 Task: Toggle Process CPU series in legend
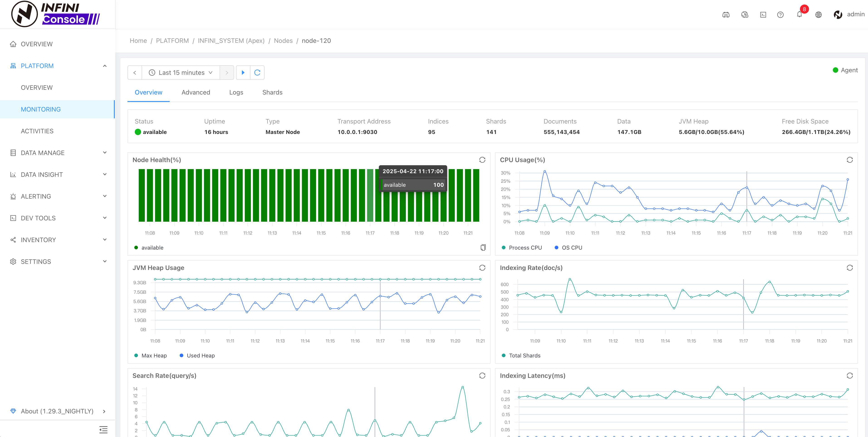tap(525, 248)
